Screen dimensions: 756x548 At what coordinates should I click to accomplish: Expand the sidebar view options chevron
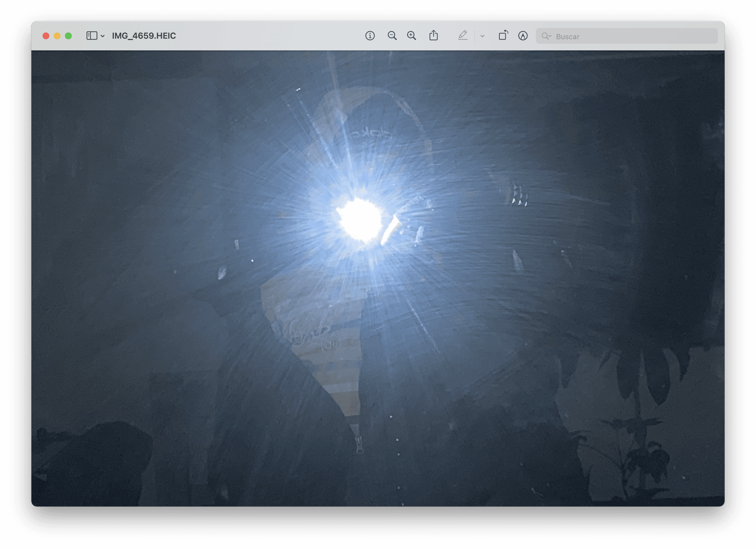click(103, 36)
